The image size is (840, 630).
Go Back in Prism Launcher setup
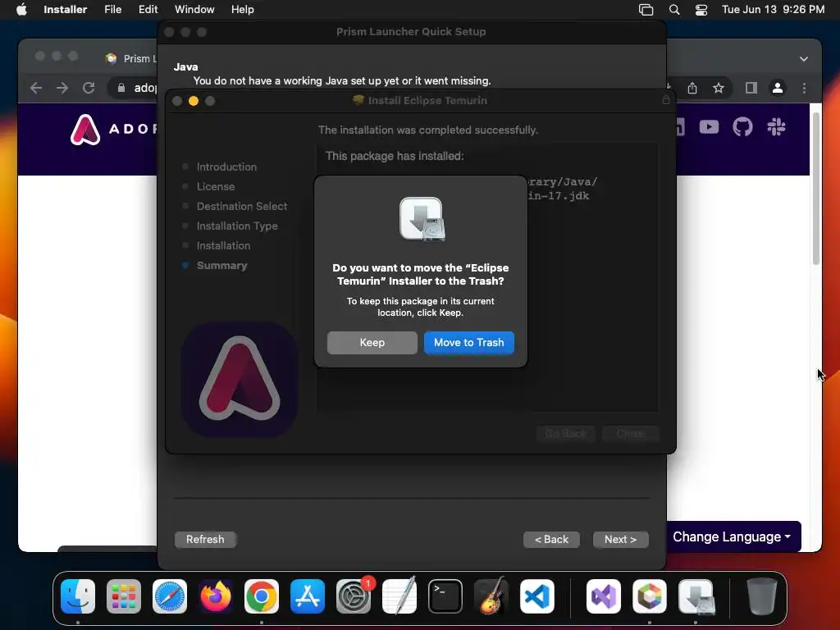click(x=551, y=540)
